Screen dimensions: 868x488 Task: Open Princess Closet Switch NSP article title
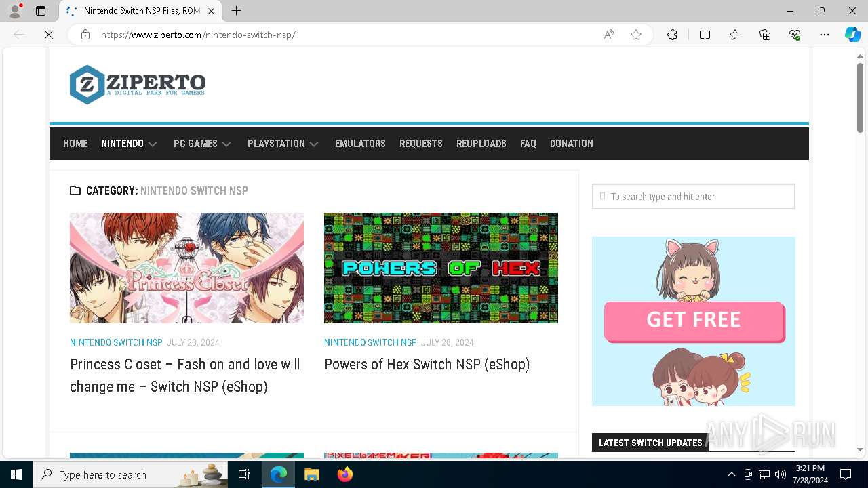[x=185, y=375]
